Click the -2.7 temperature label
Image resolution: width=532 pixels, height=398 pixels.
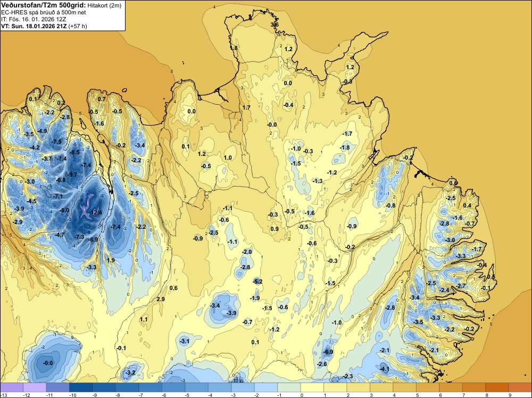click(x=461, y=286)
